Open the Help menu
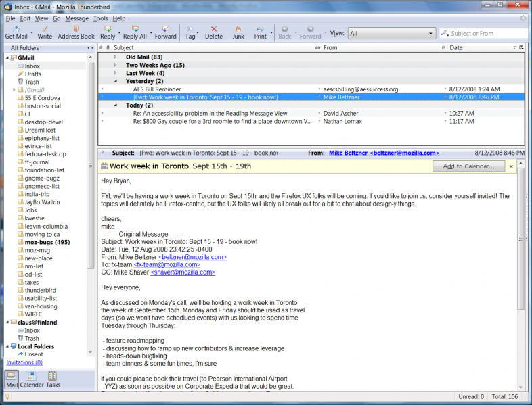532x405 pixels. coord(119,18)
